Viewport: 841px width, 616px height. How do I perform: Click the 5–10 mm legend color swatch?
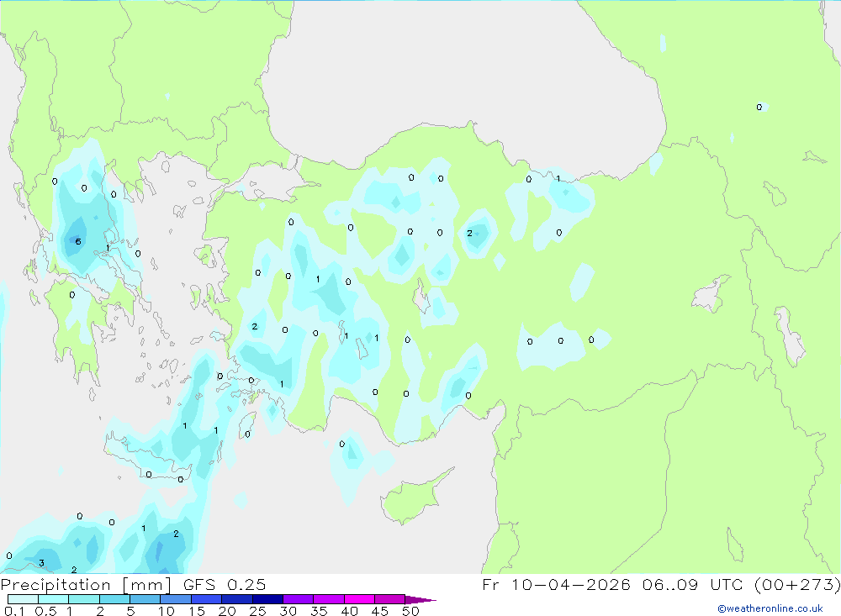pos(145,599)
